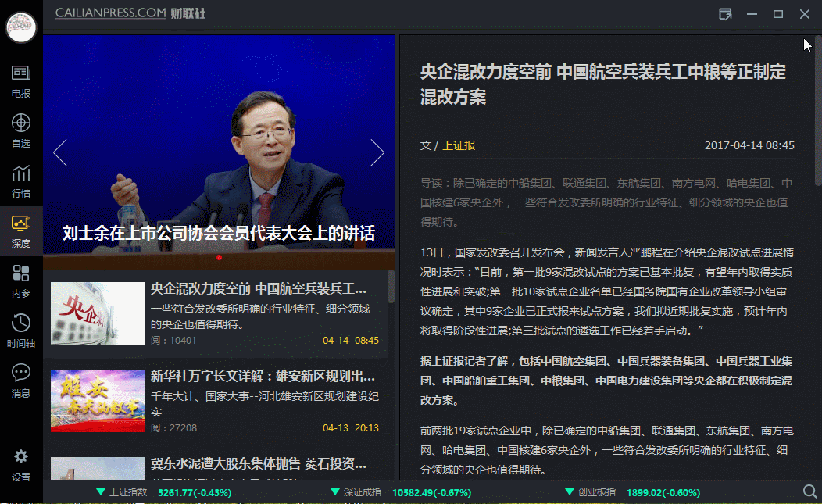The width and height of the screenshot is (822, 504).
Task: Click 创业板指 label in status bar
Action: point(597,492)
